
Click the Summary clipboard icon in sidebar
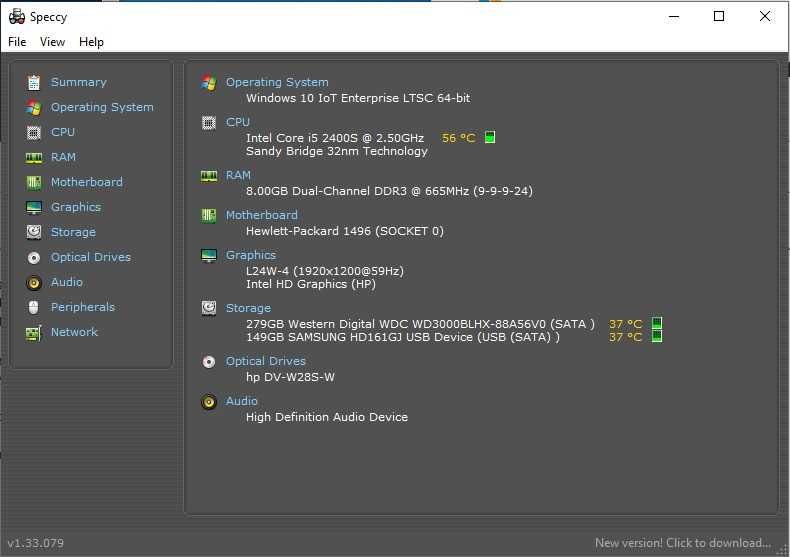(x=34, y=82)
